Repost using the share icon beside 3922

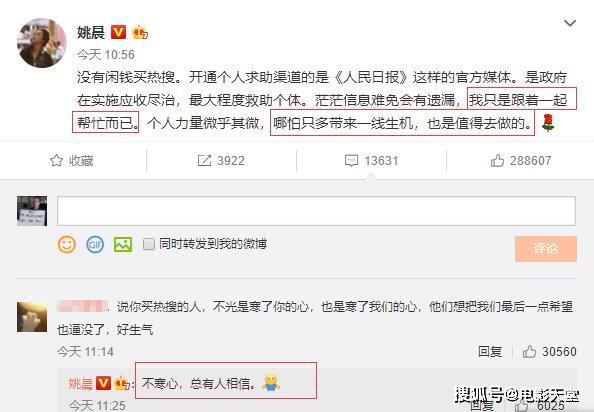204,161
